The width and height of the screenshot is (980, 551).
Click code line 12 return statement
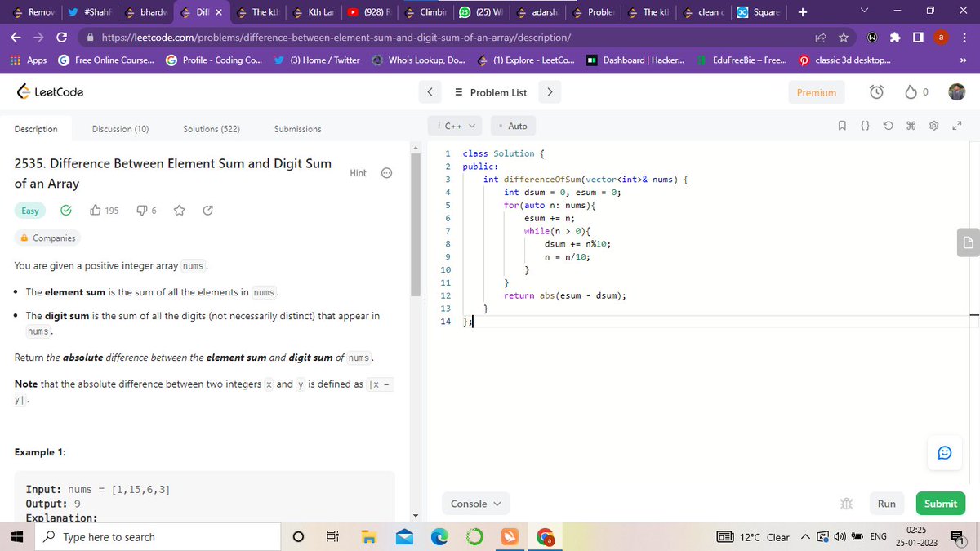pyautogui.click(x=565, y=295)
